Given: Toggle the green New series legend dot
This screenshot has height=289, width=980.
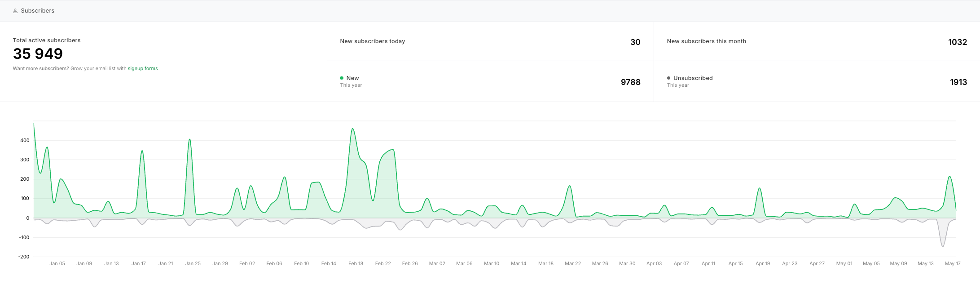Looking at the screenshot, I should coord(342,78).
